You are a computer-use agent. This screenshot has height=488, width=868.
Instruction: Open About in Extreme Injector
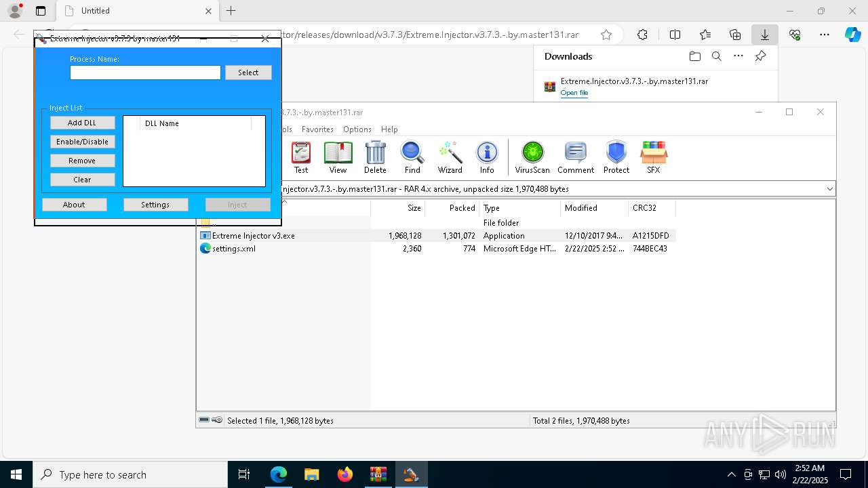coord(74,205)
